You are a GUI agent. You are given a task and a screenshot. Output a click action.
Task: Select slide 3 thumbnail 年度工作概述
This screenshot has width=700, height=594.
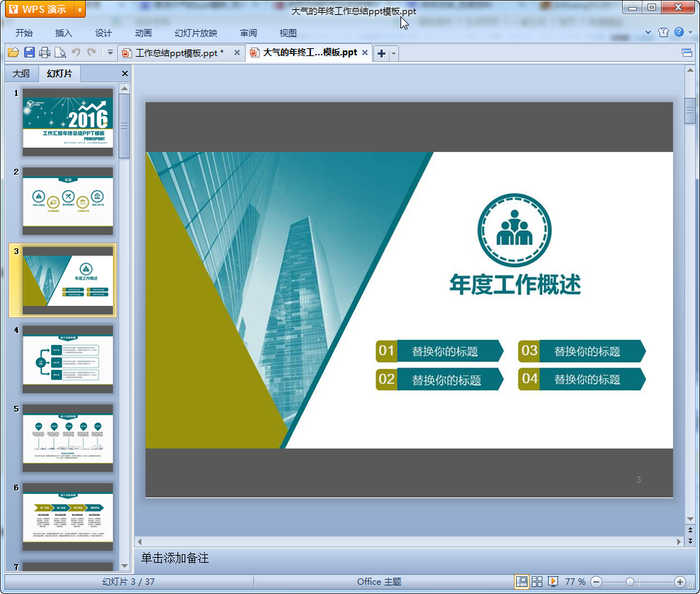68,280
